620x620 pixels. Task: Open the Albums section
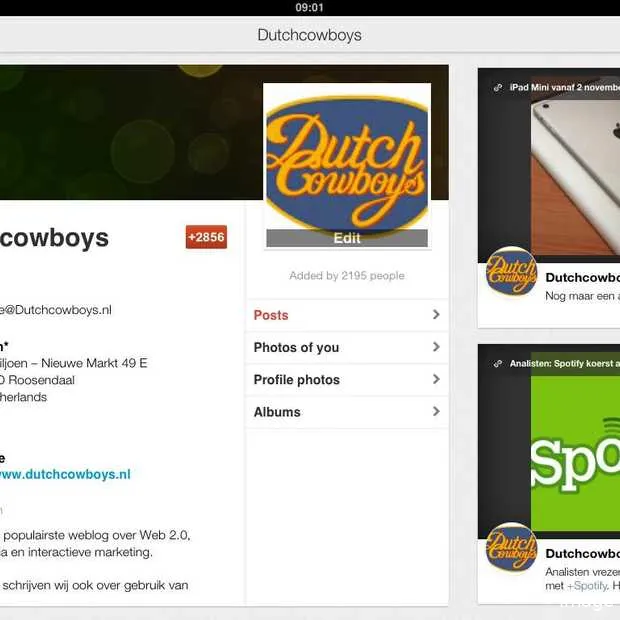pos(347,412)
